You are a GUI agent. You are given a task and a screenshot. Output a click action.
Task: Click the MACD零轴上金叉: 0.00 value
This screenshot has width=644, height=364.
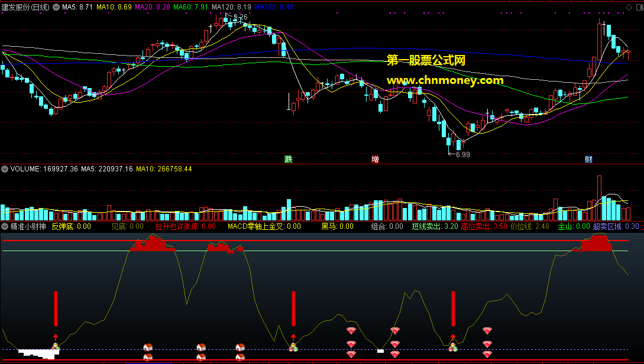click(x=264, y=226)
